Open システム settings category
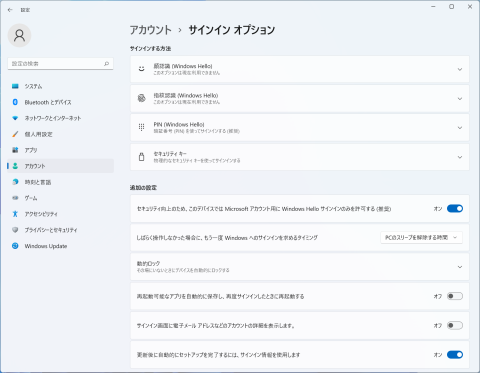 coord(33,86)
